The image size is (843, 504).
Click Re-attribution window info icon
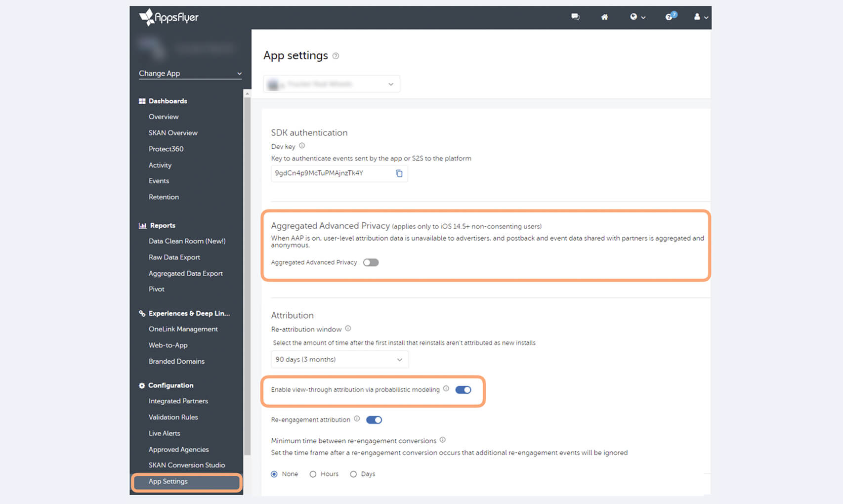pyautogui.click(x=348, y=329)
